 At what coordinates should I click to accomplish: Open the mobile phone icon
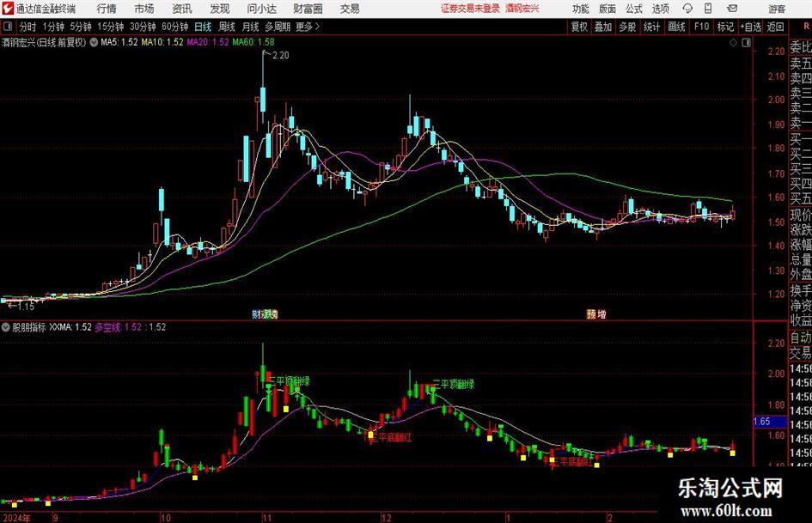708,9
